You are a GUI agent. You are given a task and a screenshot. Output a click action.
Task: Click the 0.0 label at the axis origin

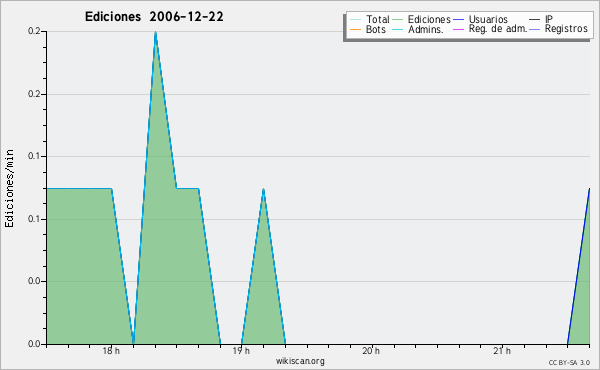tap(34, 344)
